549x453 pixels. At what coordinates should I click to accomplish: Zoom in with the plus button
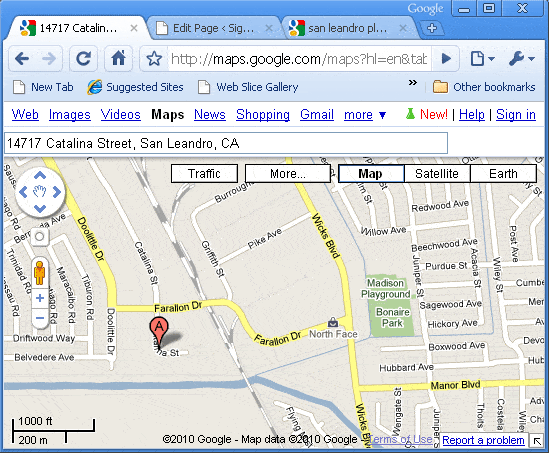pos(40,298)
